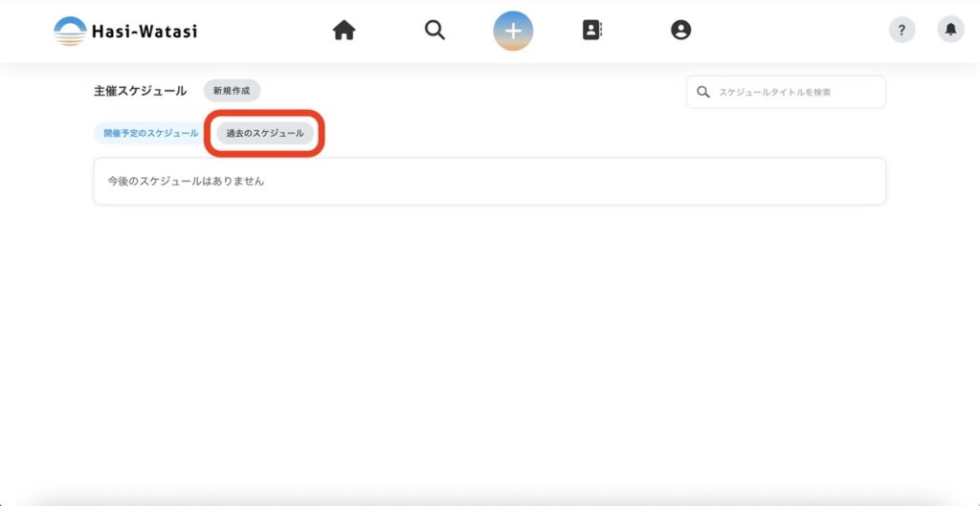Focus the スケジュールタイトルを検索 input field
Screen dimensions: 980x506
point(787,92)
